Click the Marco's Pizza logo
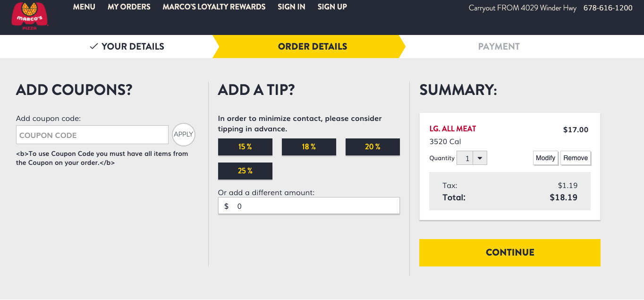The image size is (644, 300). point(30,15)
